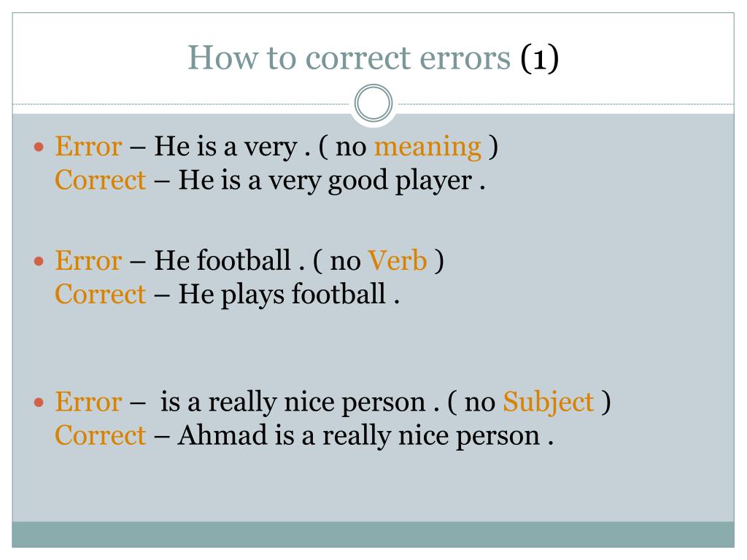This screenshot has width=747, height=560.
Task: Click the third "Correct" label before "Ahmad"
Action: click(100, 435)
